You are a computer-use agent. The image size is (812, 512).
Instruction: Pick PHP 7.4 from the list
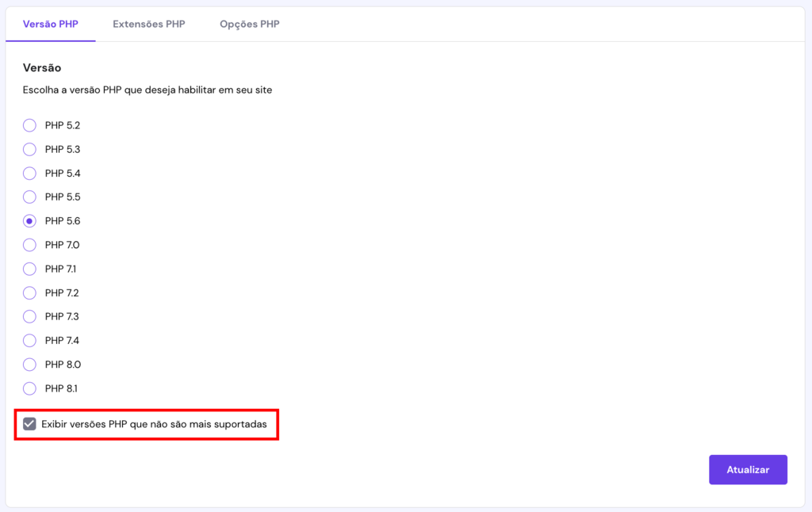(29, 339)
